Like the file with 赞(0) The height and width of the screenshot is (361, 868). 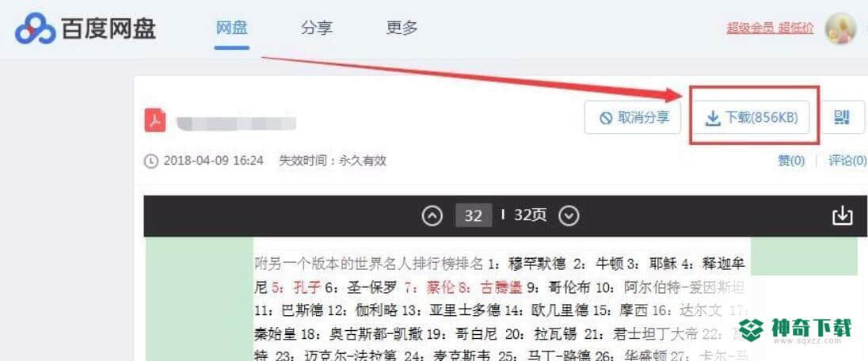coord(791,161)
